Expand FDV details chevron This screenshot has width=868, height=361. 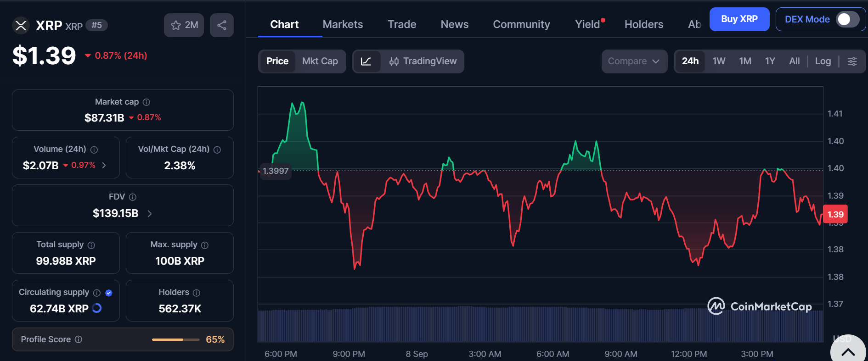click(150, 213)
